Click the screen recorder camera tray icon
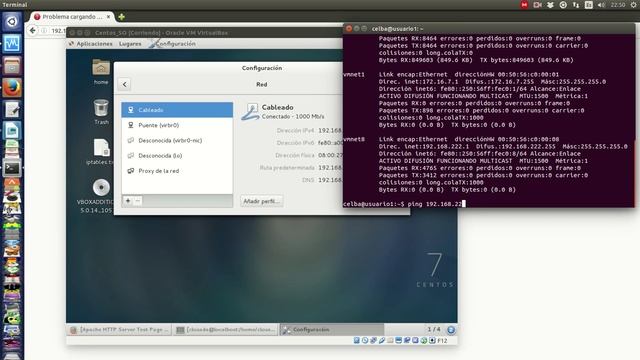Image resolution: width=640 pixels, height=360 pixels. point(537,5)
